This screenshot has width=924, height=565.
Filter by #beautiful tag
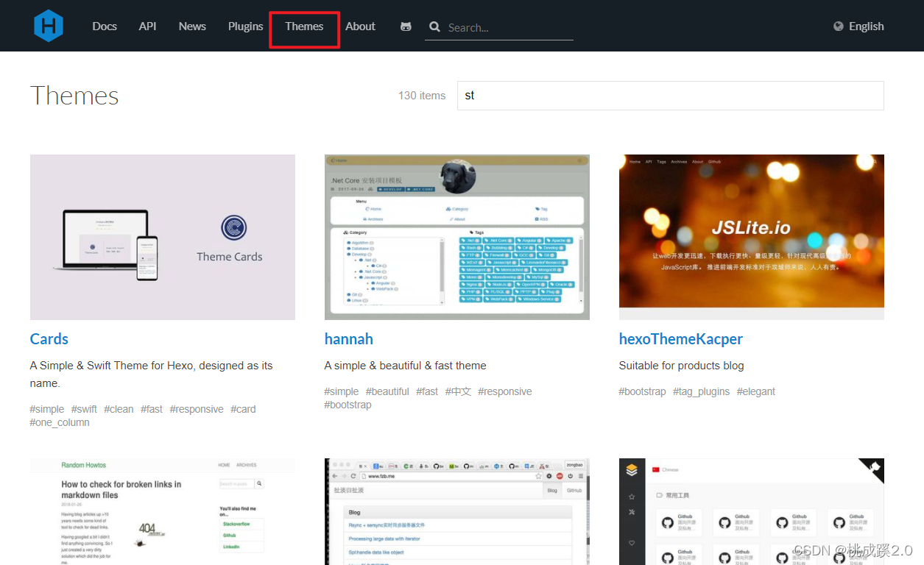(x=387, y=391)
